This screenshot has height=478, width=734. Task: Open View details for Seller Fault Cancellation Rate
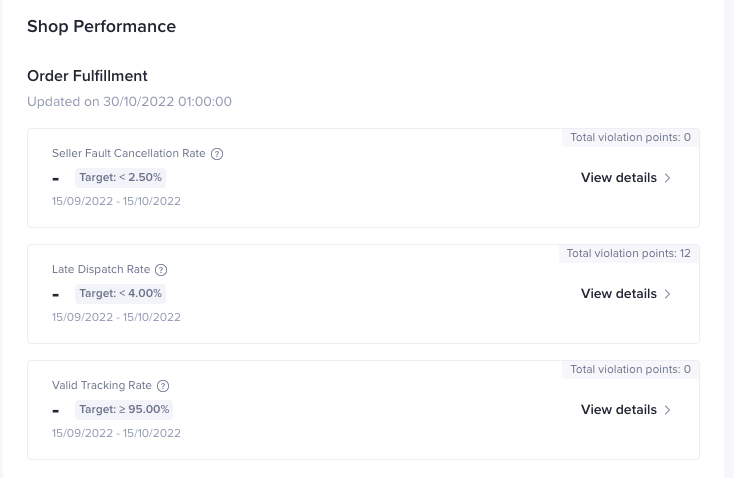[618, 178]
